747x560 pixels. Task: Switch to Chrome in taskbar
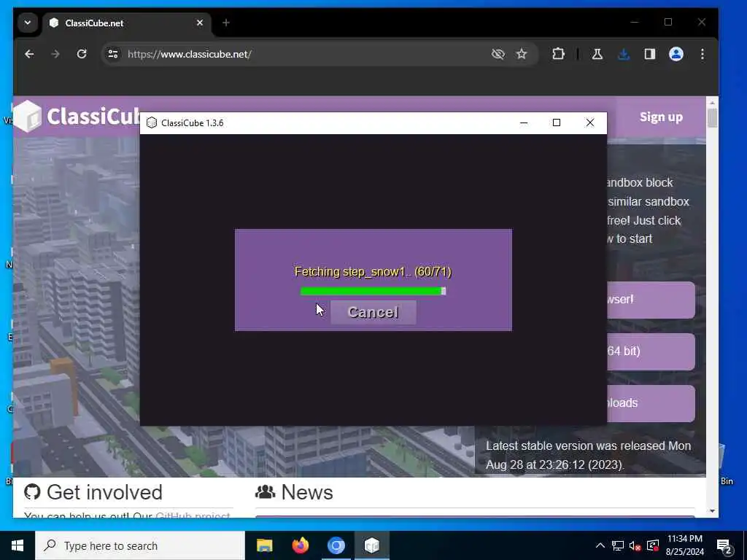(336, 545)
